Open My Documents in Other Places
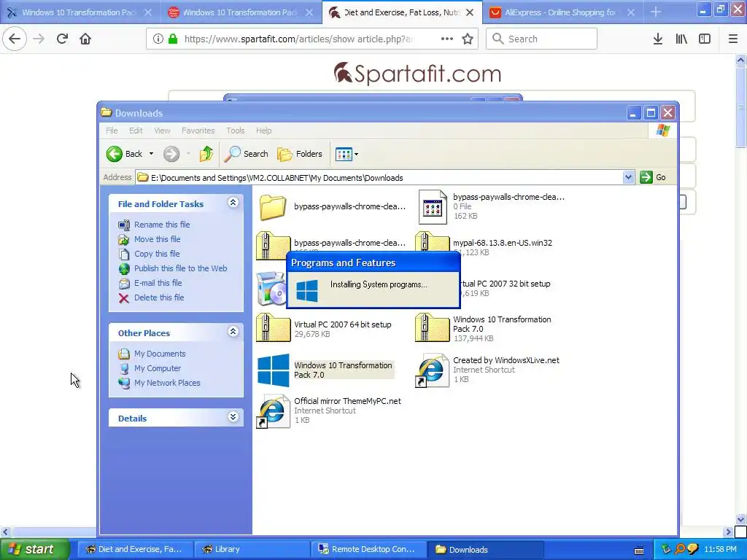 point(160,354)
